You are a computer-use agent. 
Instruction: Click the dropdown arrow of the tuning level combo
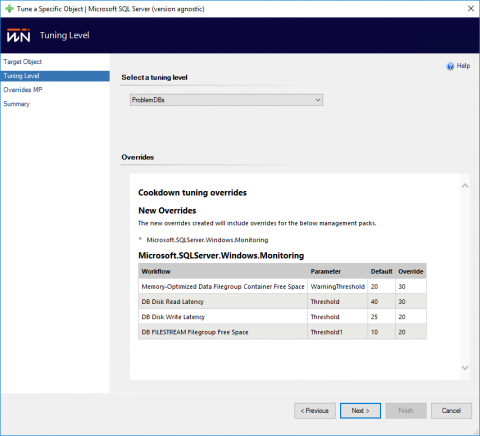318,100
